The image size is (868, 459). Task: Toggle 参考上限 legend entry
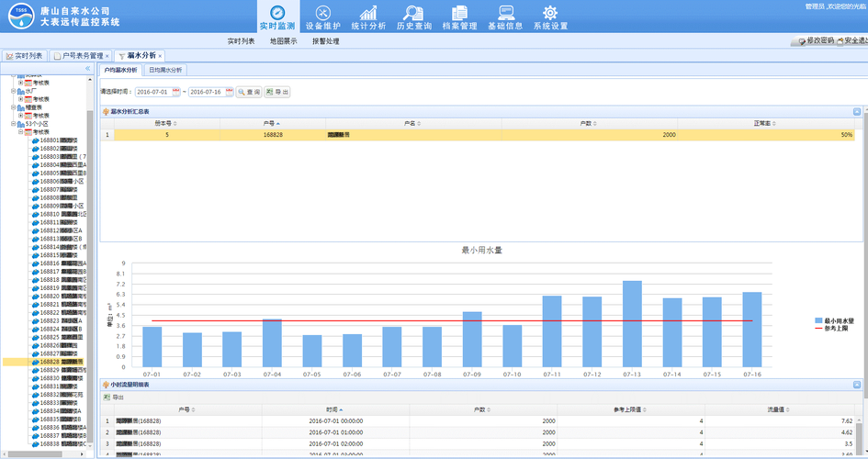(831, 329)
